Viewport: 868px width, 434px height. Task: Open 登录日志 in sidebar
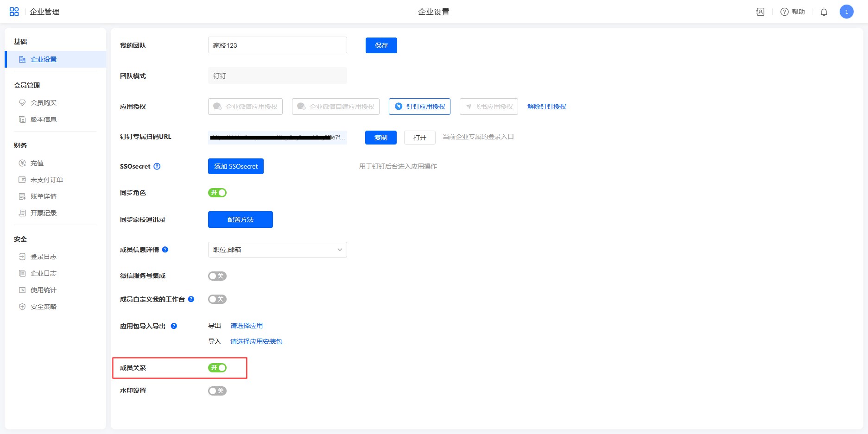point(43,257)
